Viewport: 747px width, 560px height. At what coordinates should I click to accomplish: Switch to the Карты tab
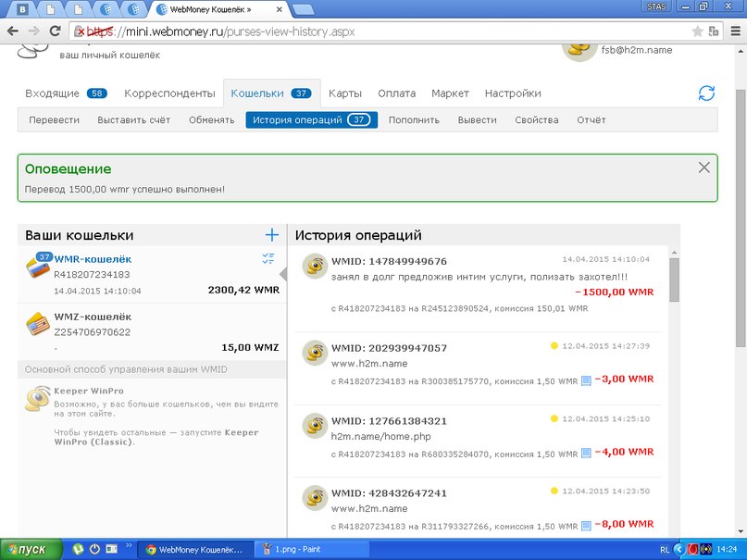pyautogui.click(x=345, y=93)
